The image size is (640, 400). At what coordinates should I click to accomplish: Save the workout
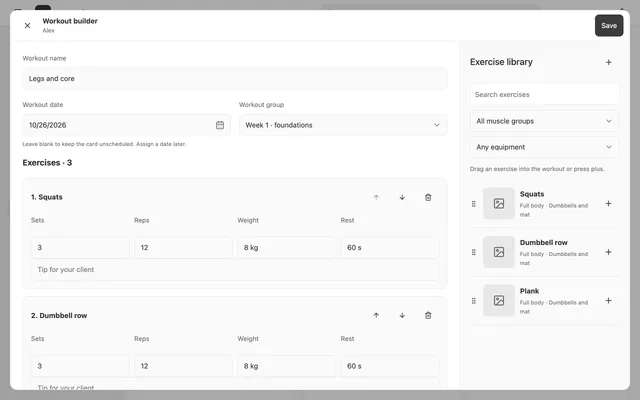tap(609, 25)
